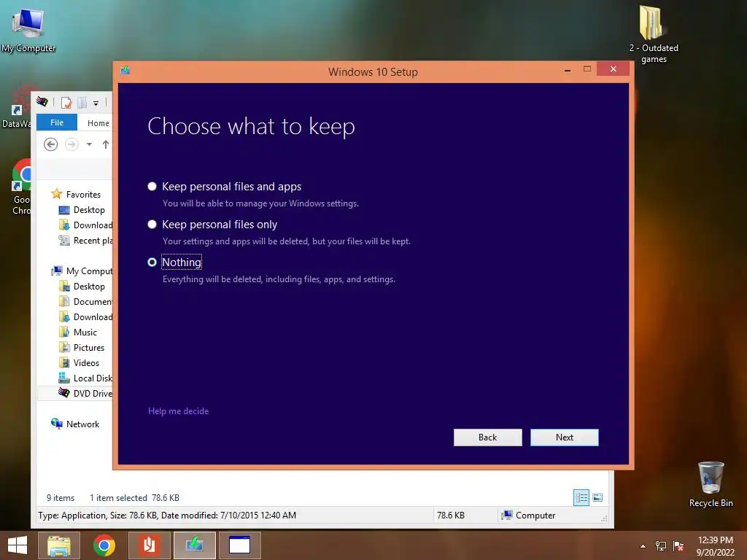Select Network in navigation pane
This screenshot has width=747, height=560.
(75, 424)
